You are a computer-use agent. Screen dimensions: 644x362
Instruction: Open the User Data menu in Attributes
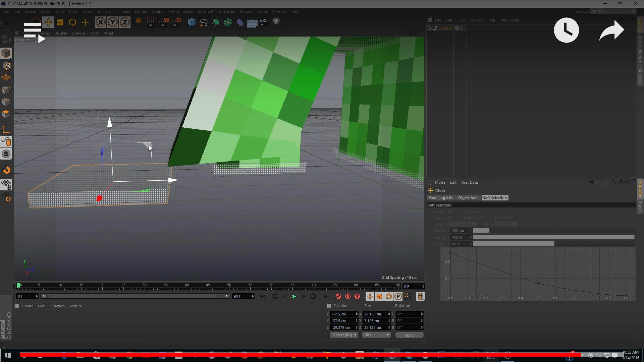[469, 182]
